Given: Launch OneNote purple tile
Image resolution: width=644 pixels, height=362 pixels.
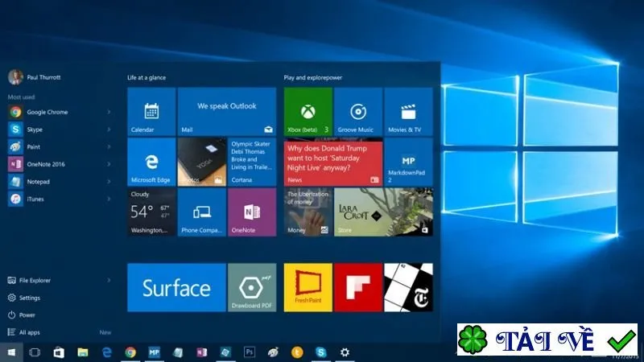Looking at the screenshot, I should click(x=252, y=212).
